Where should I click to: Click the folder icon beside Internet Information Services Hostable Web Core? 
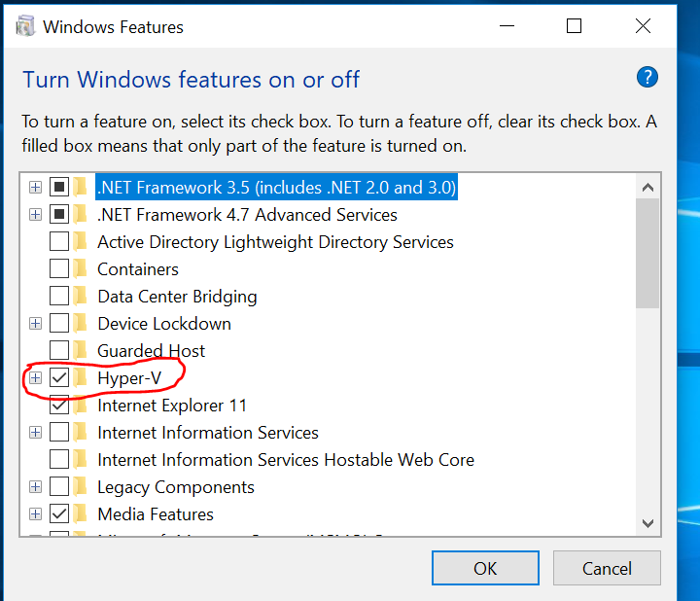pyautogui.click(x=81, y=459)
